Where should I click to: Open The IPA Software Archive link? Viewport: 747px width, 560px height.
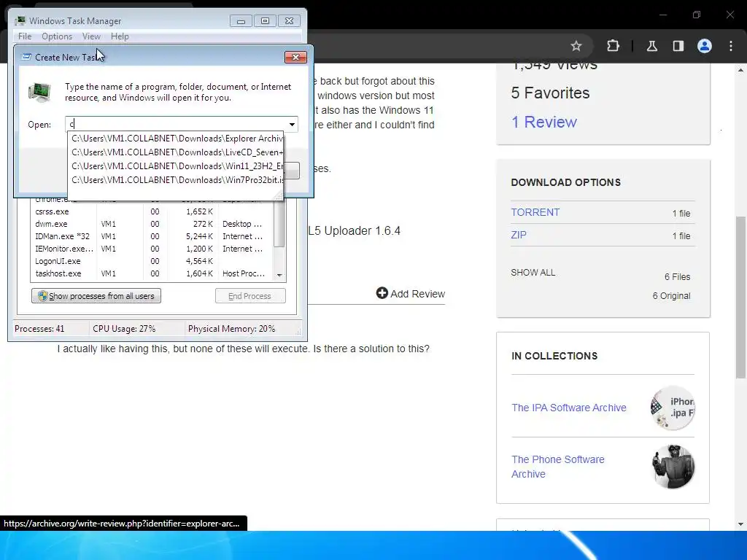click(569, 408)
